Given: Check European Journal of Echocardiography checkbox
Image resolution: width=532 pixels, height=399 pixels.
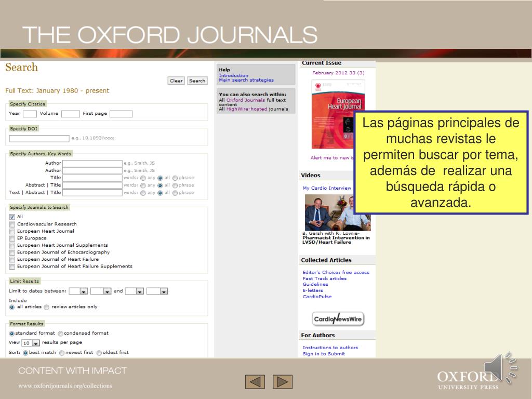Looking at the screenshot, I should [x=12, y=252].
